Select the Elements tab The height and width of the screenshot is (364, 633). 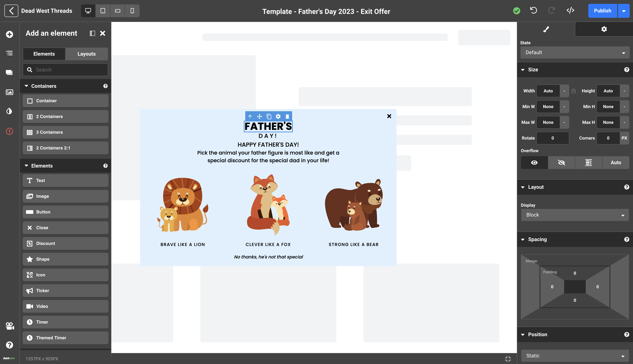tap(44, 54)
